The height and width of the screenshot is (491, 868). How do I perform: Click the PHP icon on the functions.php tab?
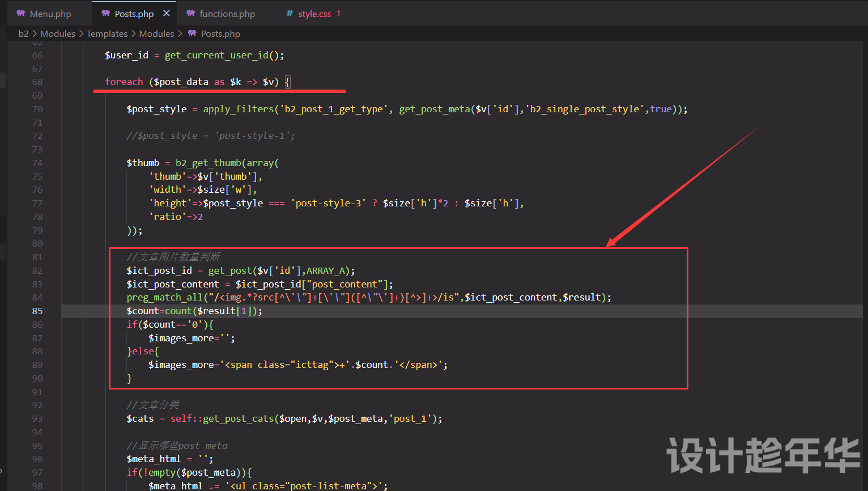pyautogui.click(x=191, y=14)
